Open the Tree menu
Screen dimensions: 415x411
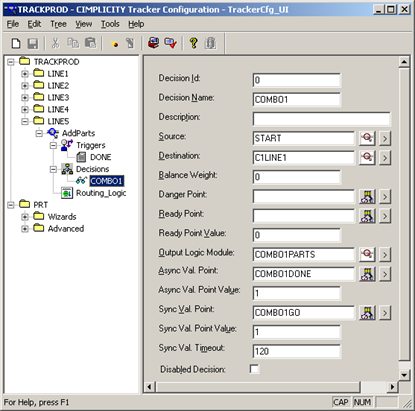(58, 24)
